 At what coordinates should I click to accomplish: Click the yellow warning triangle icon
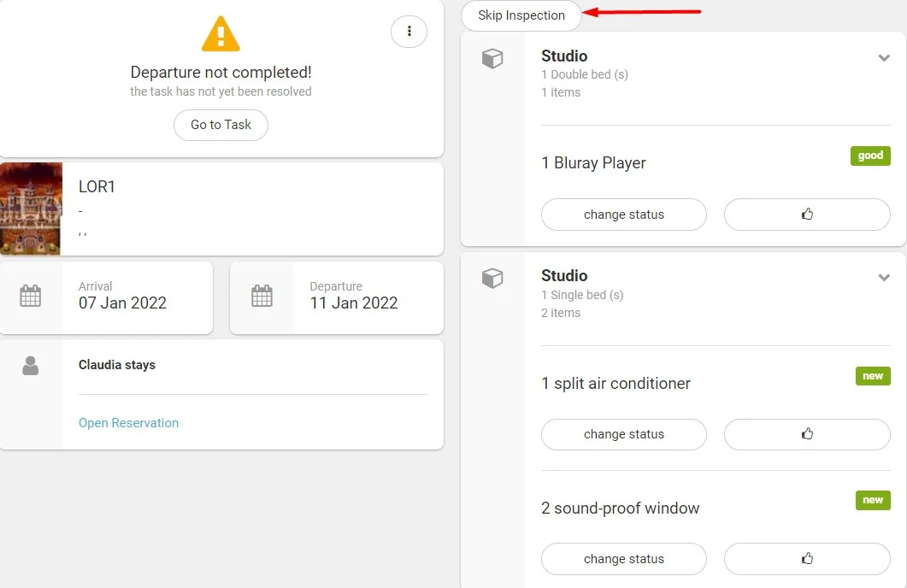point(221,35)
